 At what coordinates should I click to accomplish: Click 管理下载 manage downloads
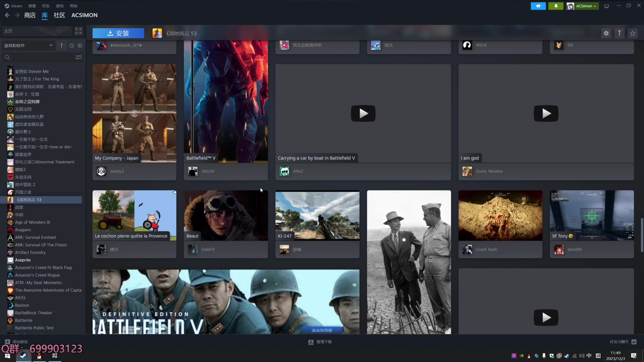click(x=320, y=342)
